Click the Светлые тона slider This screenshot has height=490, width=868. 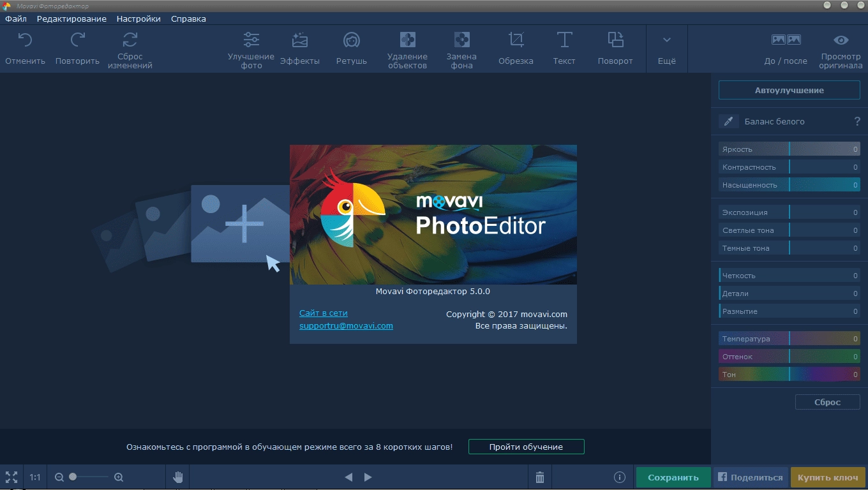point(789,230)
